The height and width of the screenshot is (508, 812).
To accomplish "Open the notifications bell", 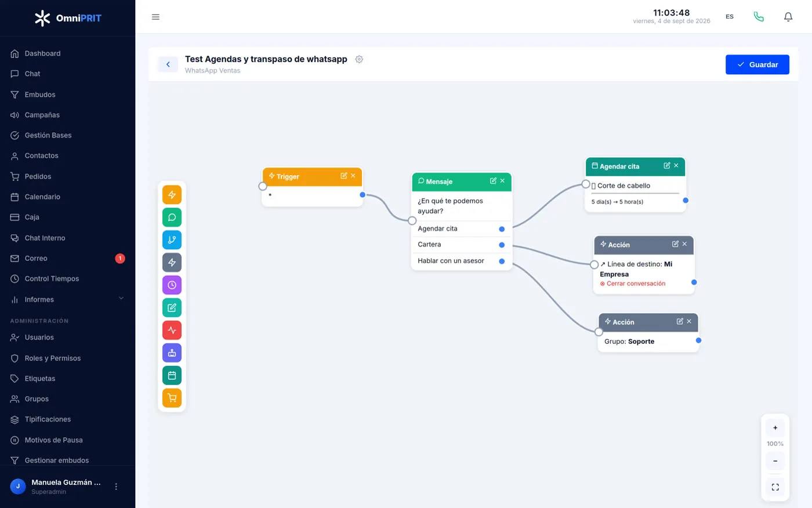I will (x=788, y=17).
